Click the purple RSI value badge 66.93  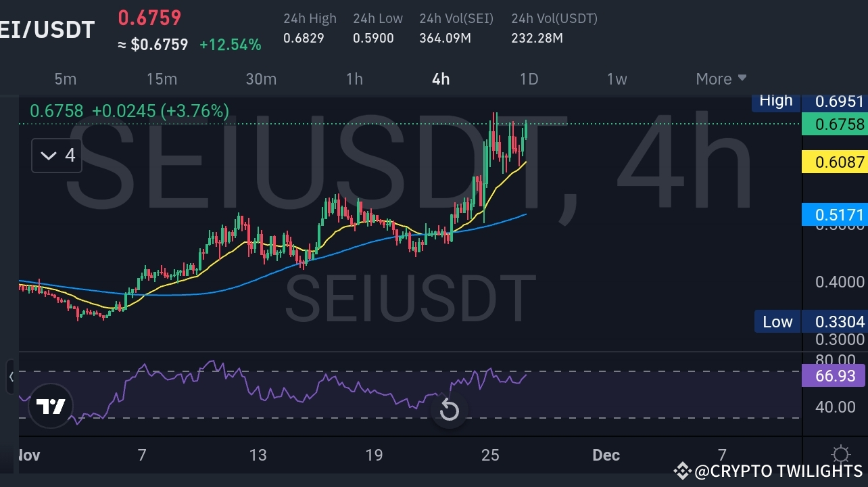pyautogui.click(x=834, y=375)
